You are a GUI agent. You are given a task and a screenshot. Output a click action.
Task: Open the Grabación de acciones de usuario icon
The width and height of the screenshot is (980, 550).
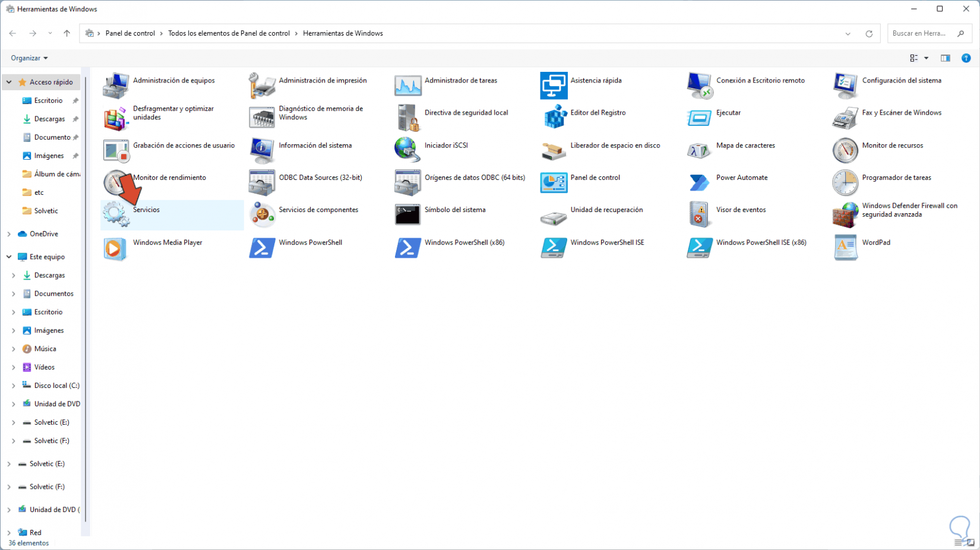coord(116,150)
